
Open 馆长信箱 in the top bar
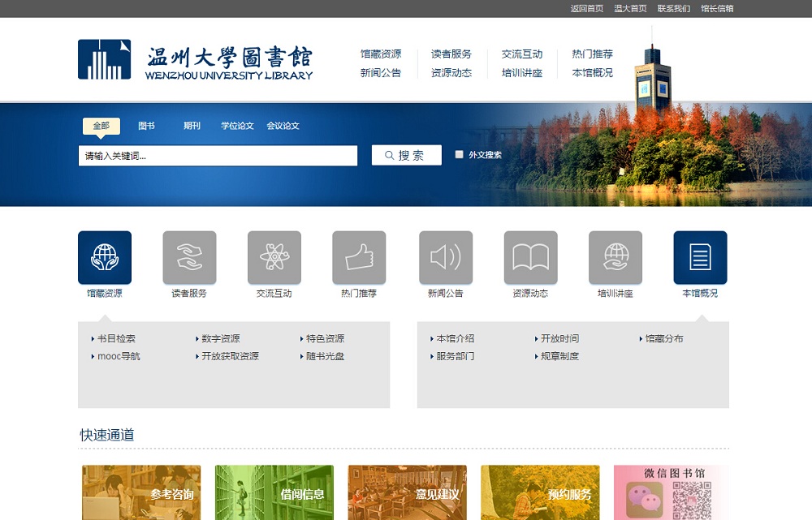(717, 8)
